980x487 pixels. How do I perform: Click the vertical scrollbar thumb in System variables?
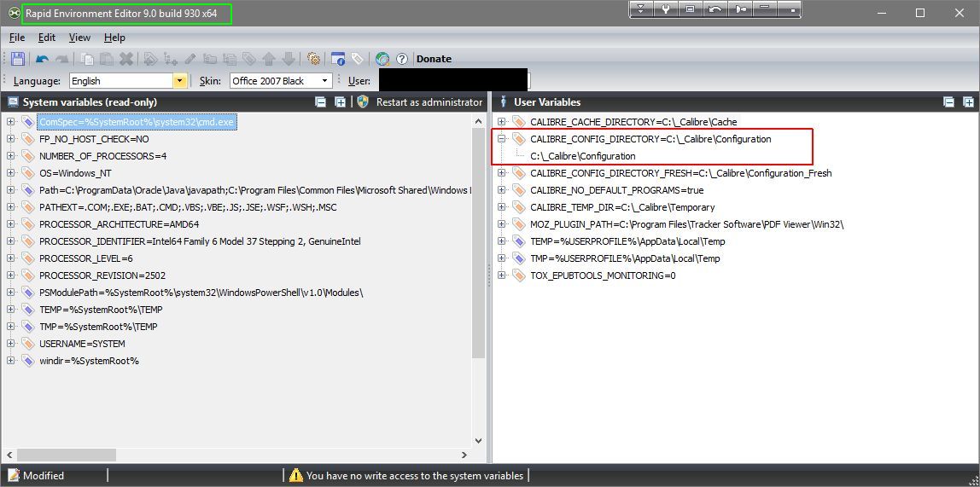point(478,244)
